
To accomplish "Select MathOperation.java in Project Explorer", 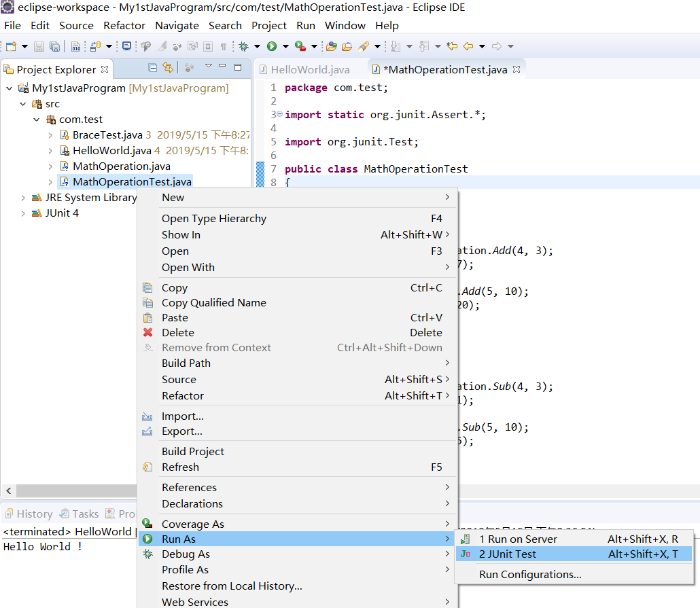I will coord(122,166).
